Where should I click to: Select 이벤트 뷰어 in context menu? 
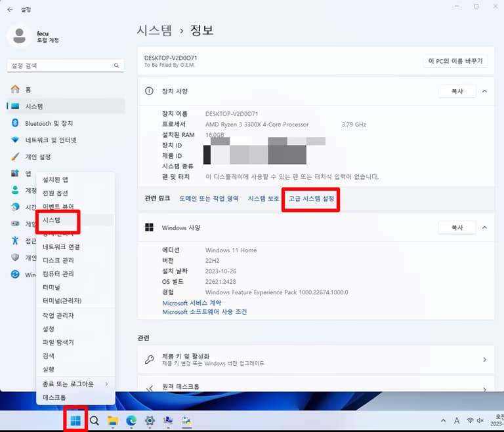click(76, 206)
